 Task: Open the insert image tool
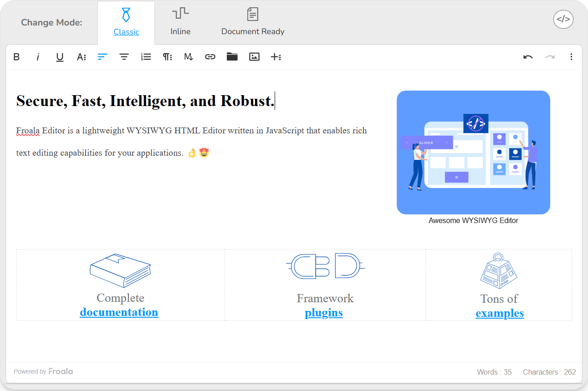(254, 56)
